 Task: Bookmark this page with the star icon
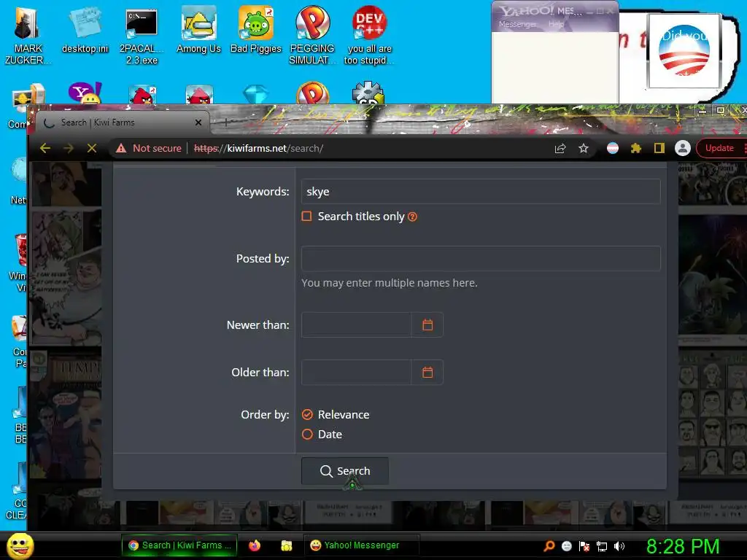coord(584,148)
